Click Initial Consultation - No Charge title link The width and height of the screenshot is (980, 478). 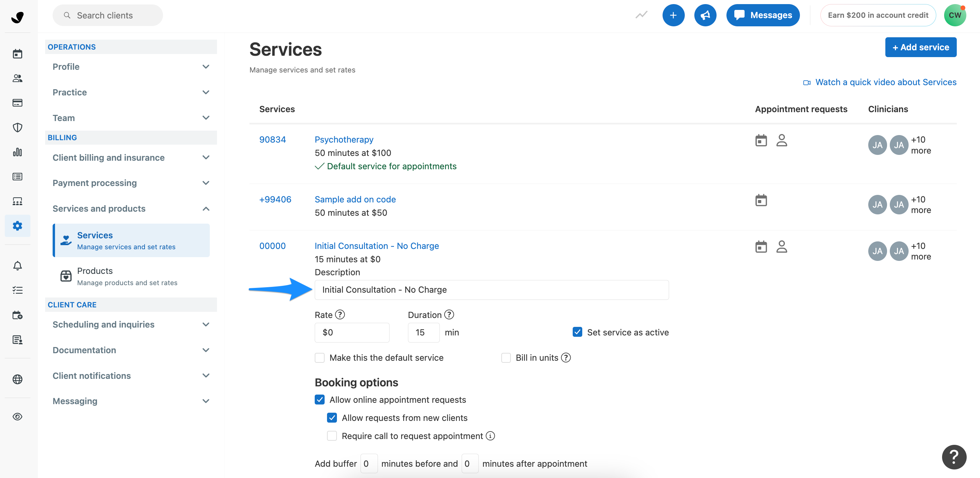(377, 246)
